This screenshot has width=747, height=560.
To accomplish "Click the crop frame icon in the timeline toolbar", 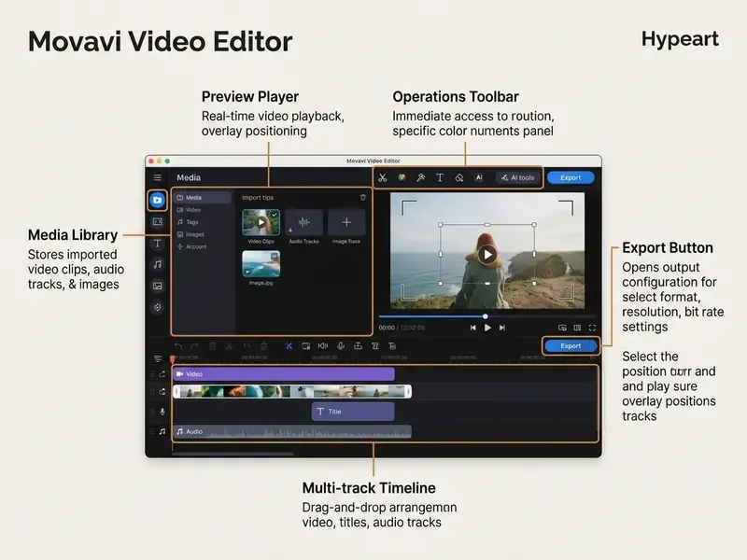I will (x=306, y=346).
